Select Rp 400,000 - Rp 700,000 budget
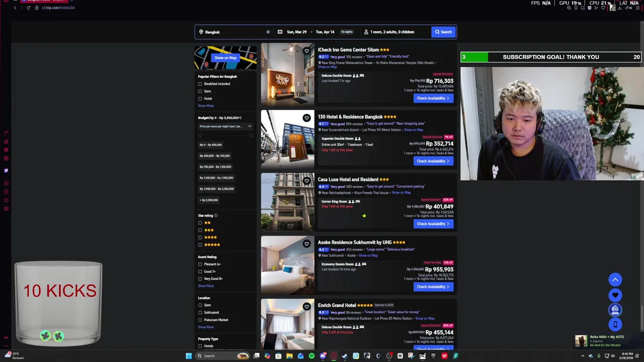The width and height of the screenshot is (644, 362). click(x=215, y=156)
